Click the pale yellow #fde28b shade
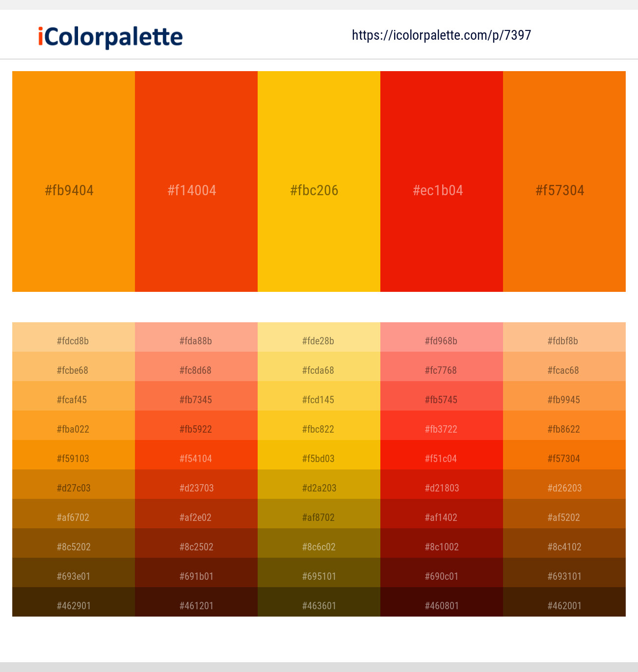This screenshot has height=672, width=638. tap(319, 341)
